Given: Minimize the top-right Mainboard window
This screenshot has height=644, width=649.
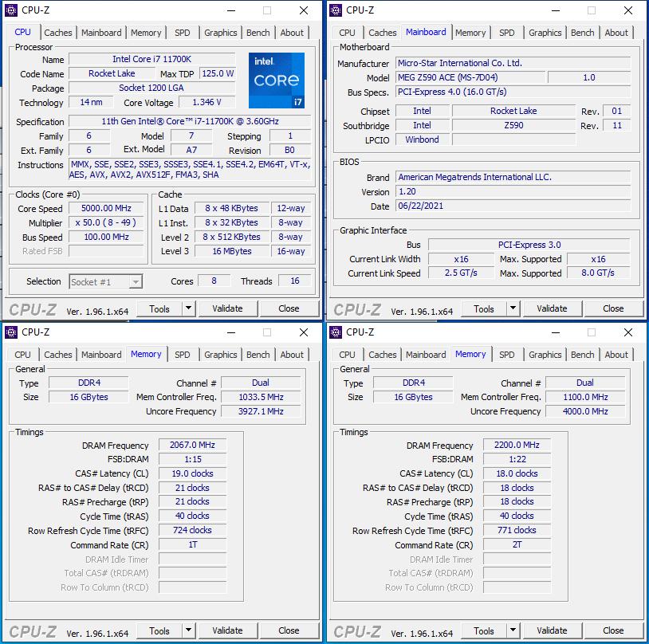Looking at the screenshot, I should tap(556, 10).
